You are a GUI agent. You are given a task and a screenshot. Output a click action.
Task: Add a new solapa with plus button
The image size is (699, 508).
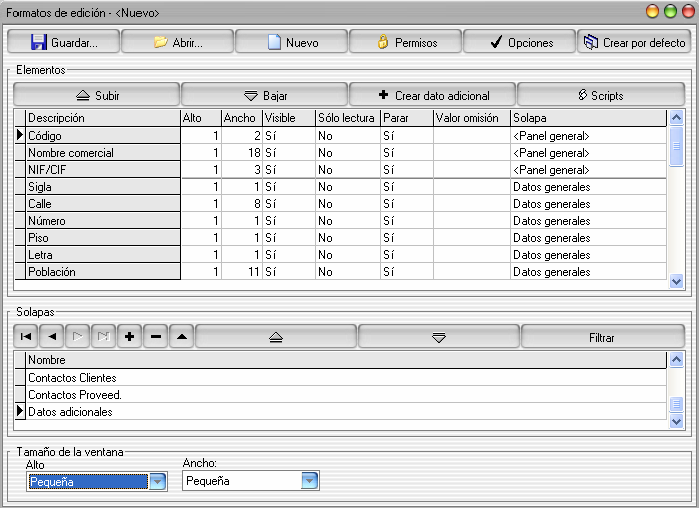click(129, 338)
